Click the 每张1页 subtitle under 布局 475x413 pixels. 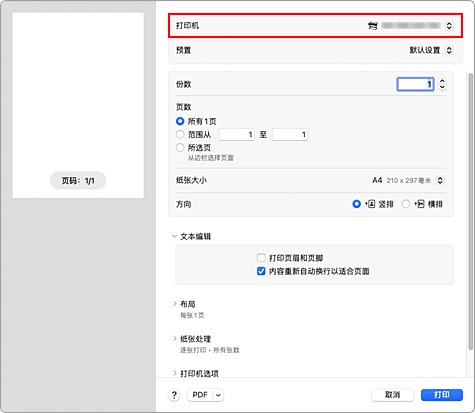pyautogui.click(x=192, y=315)
